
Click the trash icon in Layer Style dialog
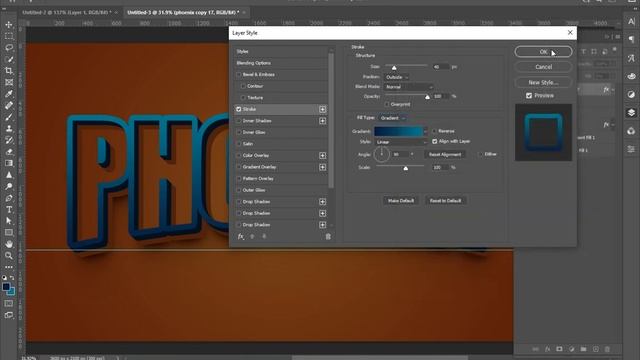coord(328,236)
